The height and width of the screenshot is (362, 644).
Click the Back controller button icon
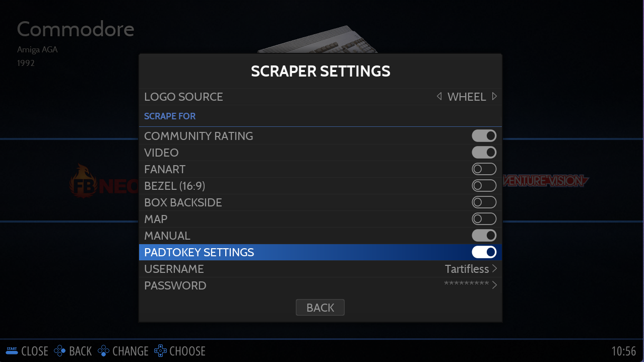tap(60, 351)
